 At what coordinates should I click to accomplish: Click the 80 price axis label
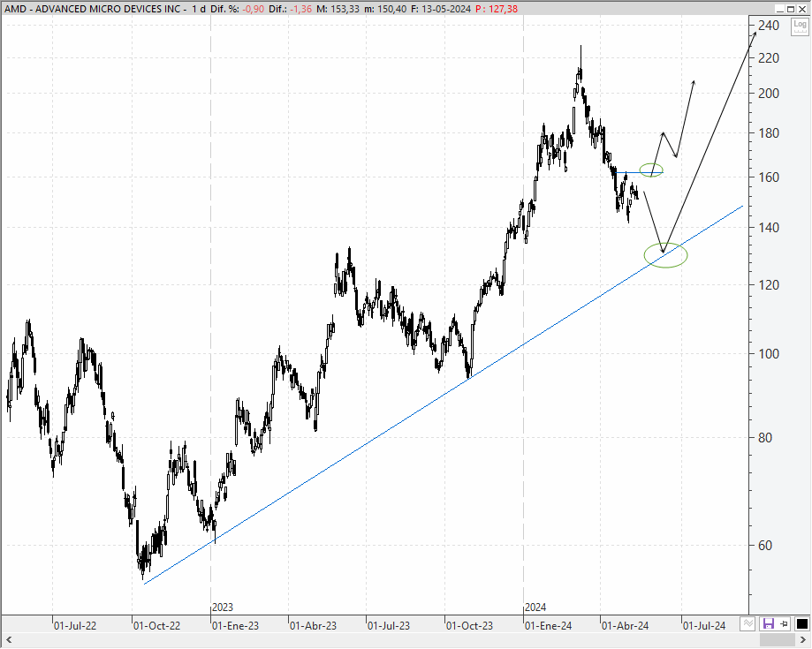(x=764, y=437)
